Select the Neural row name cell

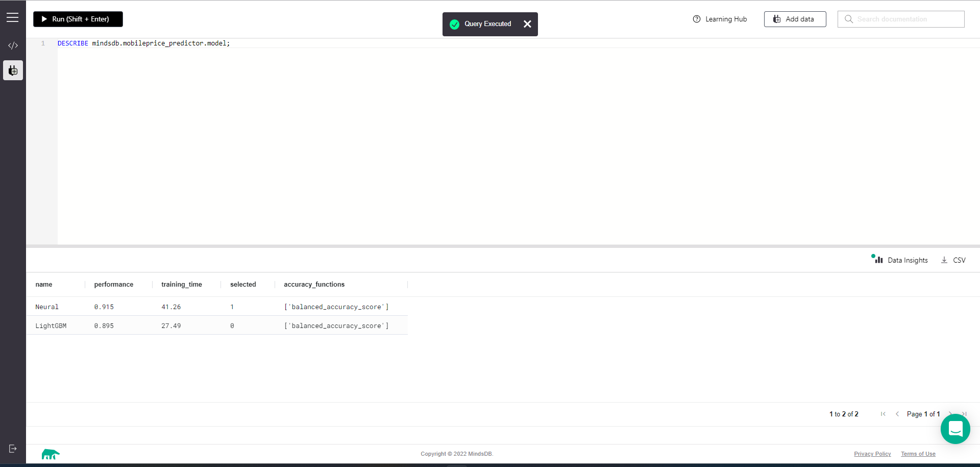coord(47,307)
